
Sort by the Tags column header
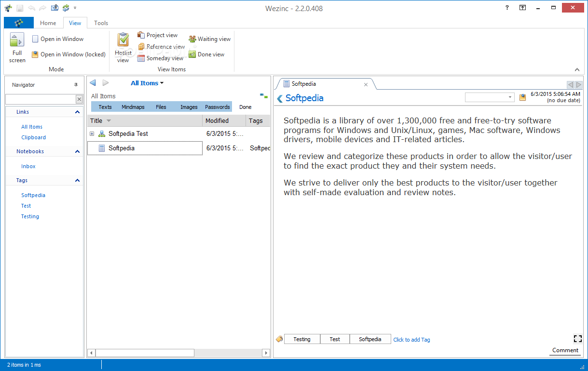point(258,120)
